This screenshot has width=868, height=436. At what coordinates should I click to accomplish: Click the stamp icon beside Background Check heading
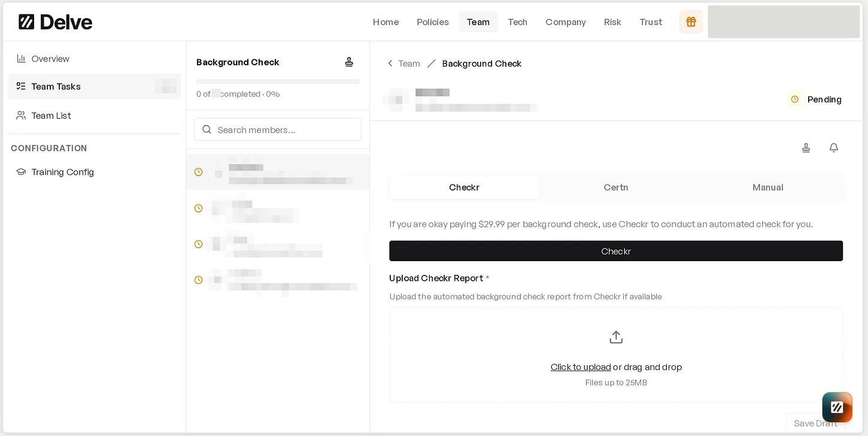click(349, 62)
